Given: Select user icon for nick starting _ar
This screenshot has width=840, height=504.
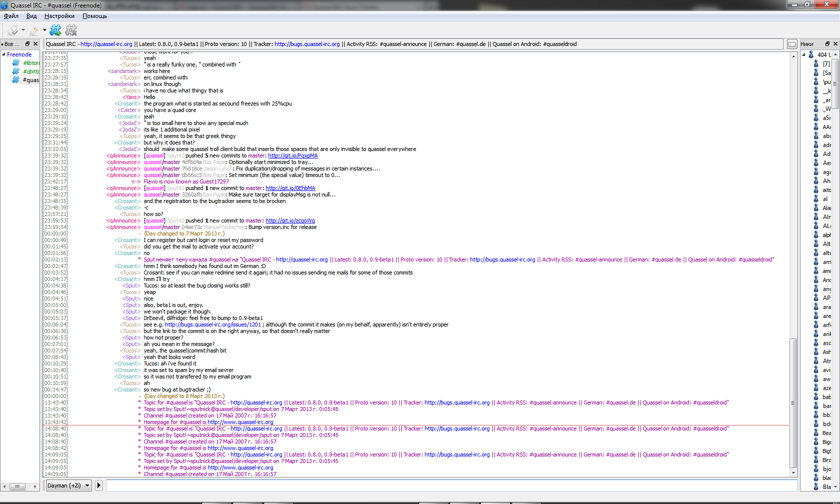Looking at the screenshot, I should click(816, 99).
